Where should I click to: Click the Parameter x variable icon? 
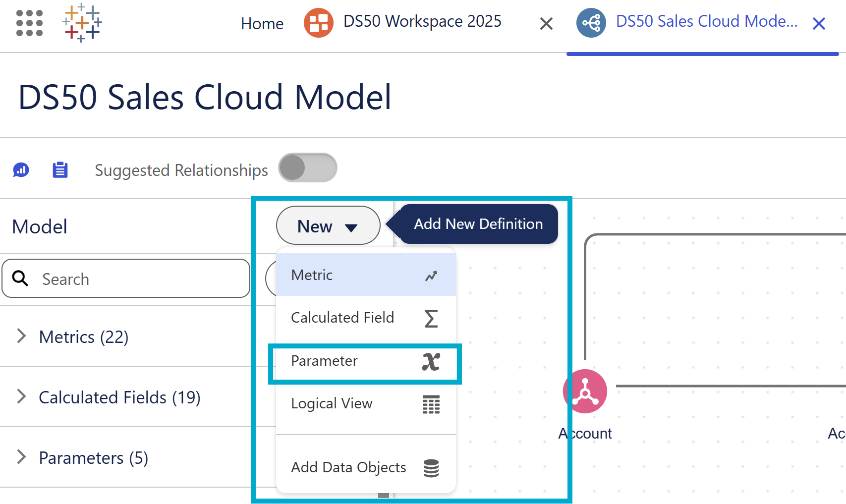[431, 361]
